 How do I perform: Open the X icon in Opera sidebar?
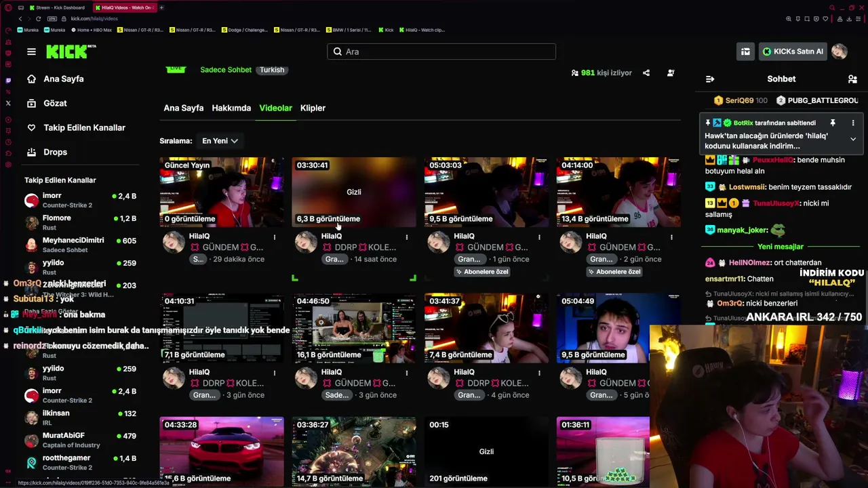[x=8, y=103]
